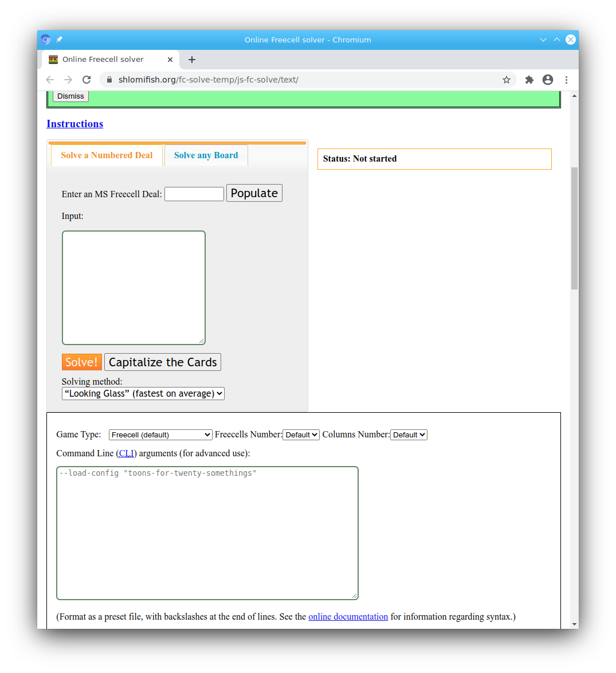Image resolution: width=616 pixels, height=673 pixels.
Task: Open the CLI link
Action: [127, 453]
